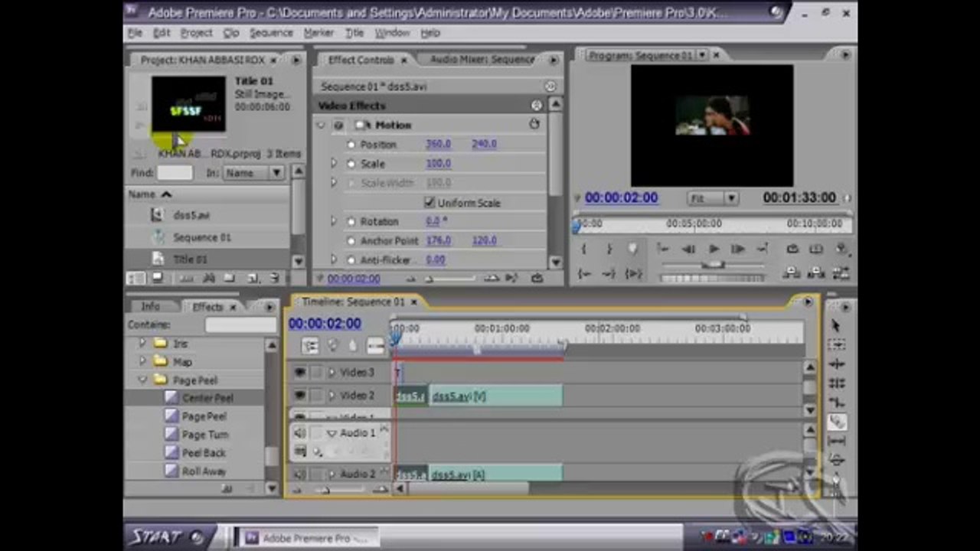This screenshot has width=980, height=551.
Task: Show Safe Margins in Program monitor
Action: coord(816,249)
